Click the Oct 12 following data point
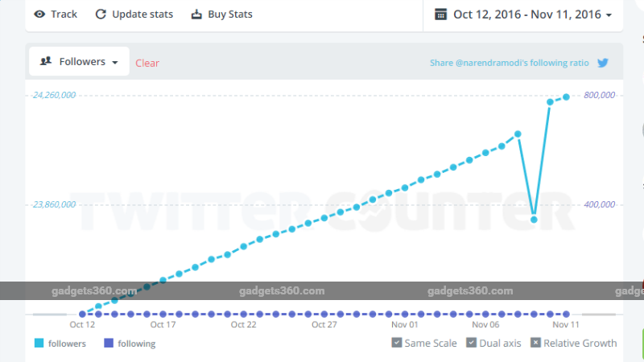 [x=82, y=314]
